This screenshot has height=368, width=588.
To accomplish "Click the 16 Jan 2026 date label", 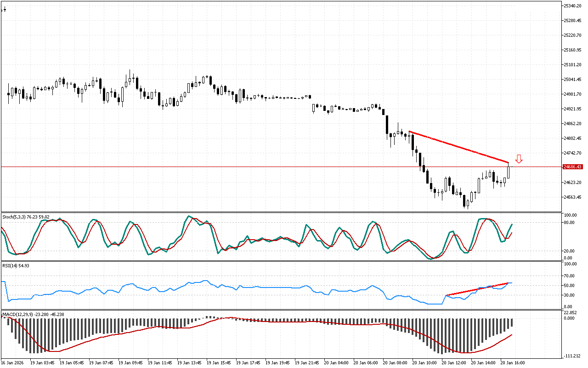I will (13, 362).
